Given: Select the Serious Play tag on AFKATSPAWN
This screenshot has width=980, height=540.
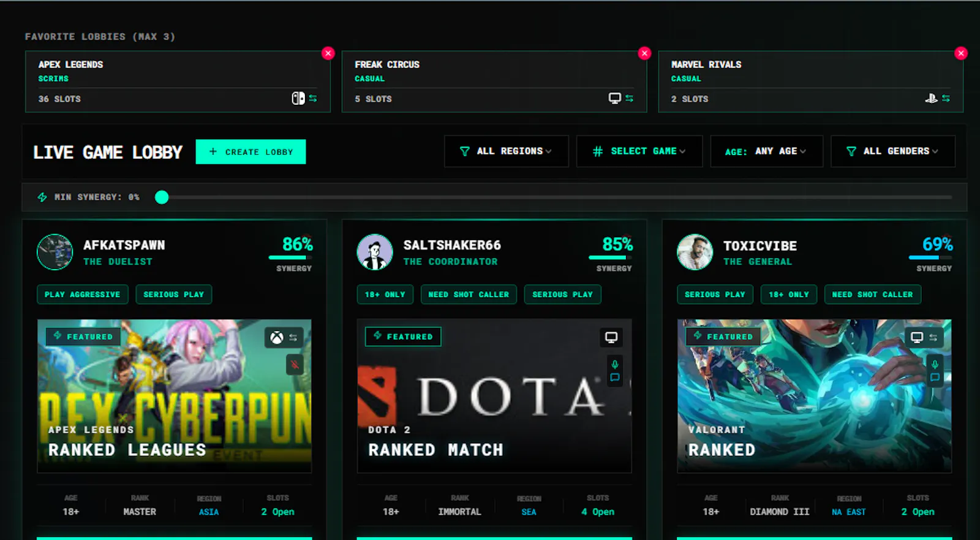Looking at the screenshot, I should [174, 295].
